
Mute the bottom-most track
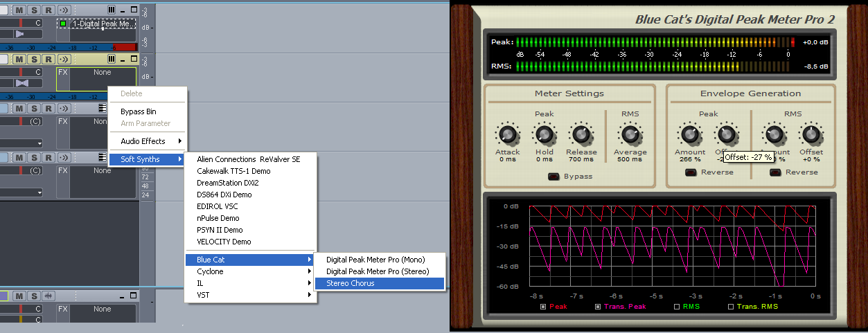click(20, 296)
